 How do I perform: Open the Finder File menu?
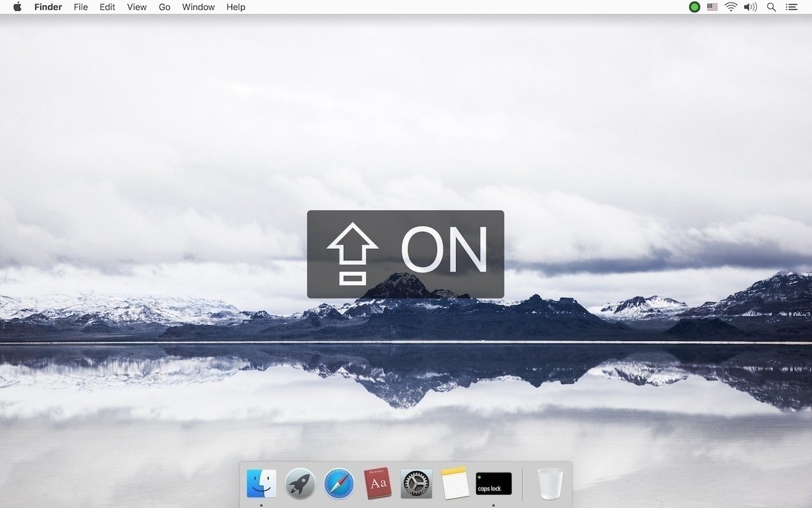coord(81,7)
